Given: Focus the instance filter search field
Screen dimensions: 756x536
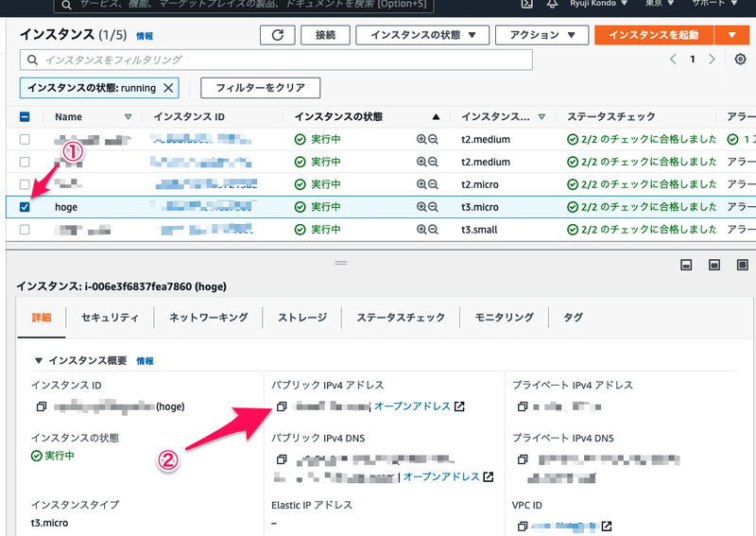Looking at the screenshot, I should pos(276,60).
